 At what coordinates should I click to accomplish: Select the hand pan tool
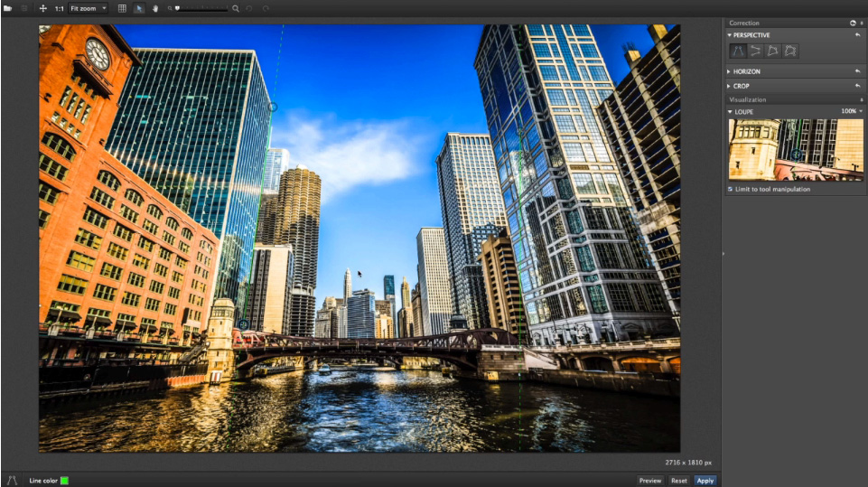(155, 8)
